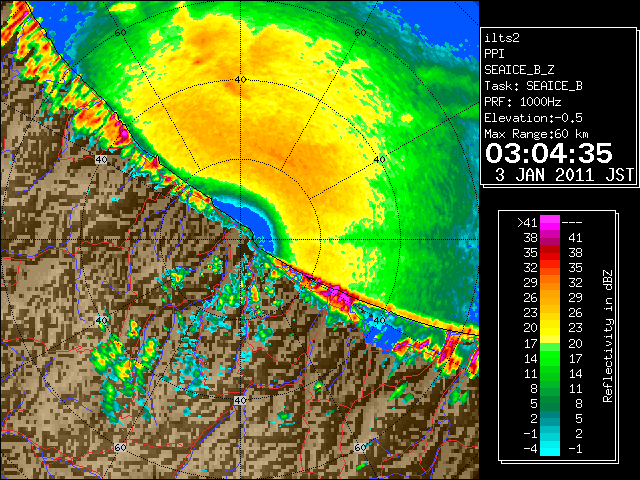Viewport: 640px width, 480px height.
Task: Click the "-4" legend value
Action: 530,449
